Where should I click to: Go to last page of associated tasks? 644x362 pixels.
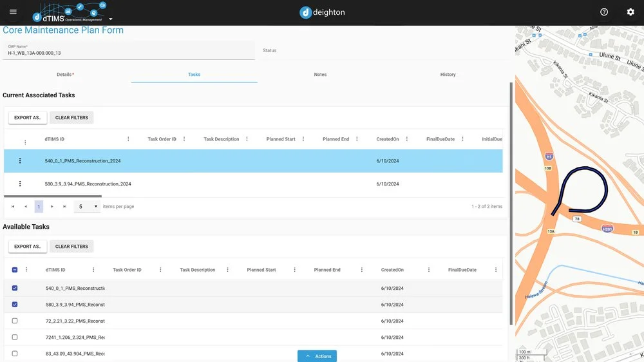click(x=64, y=206)
